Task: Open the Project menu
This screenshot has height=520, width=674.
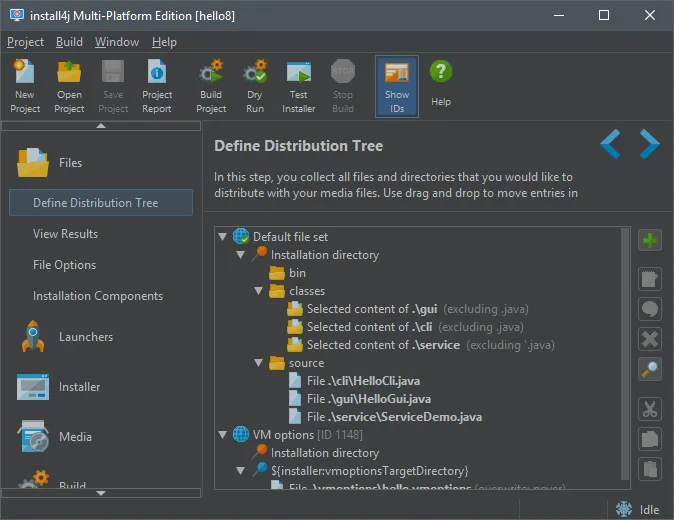Action: pos(25,42)
